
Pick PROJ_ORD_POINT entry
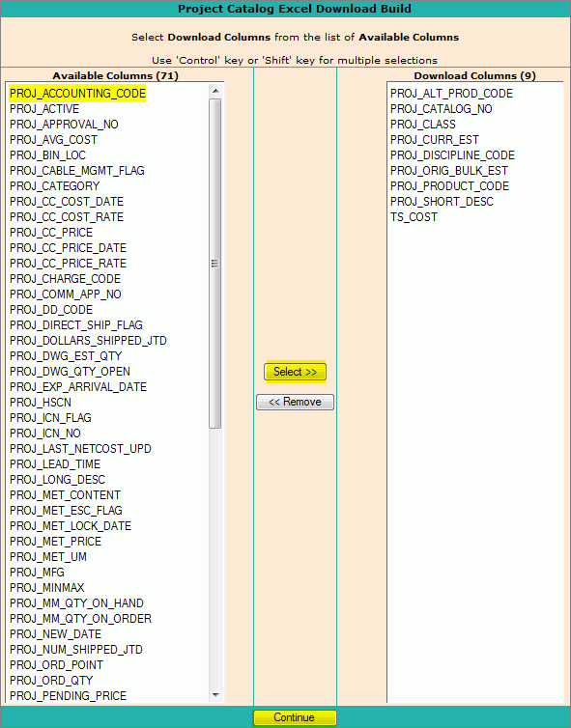click(56, 665)
